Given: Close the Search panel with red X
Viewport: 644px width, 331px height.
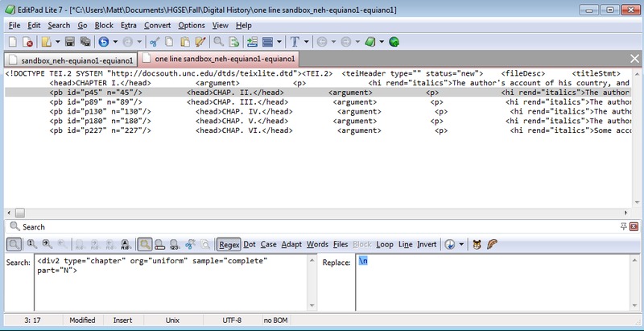Looking at the screenshot, I should point(634,226).
